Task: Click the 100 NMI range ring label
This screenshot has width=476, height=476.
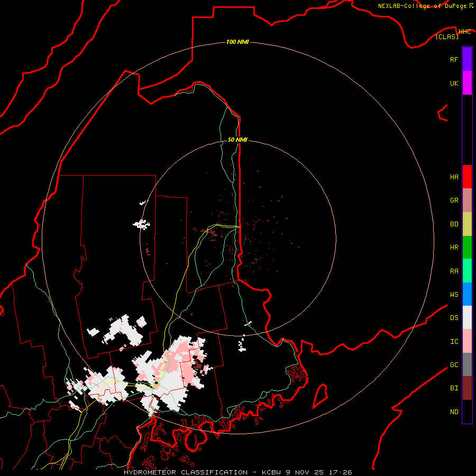Action: pyautogui.click(x=237, y=42)
